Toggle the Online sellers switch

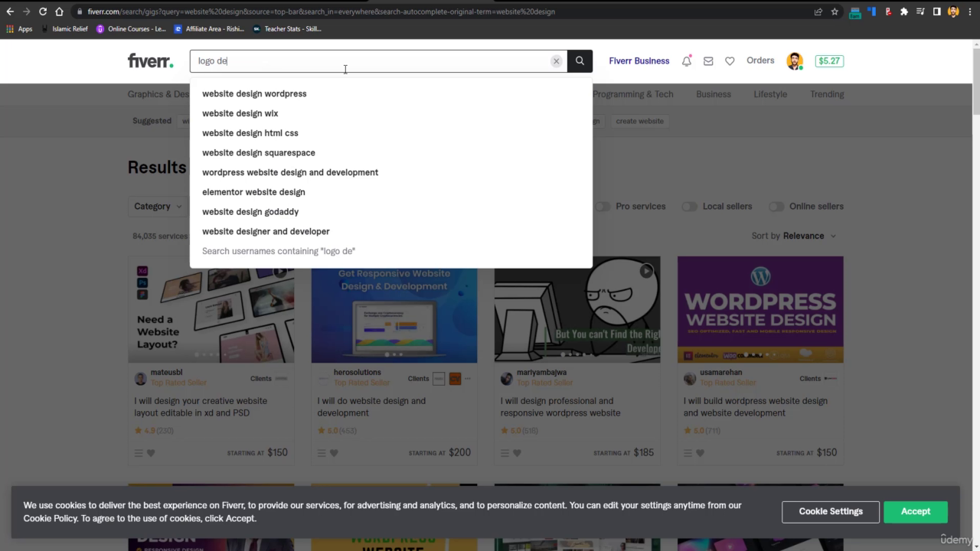pos(776,207)
